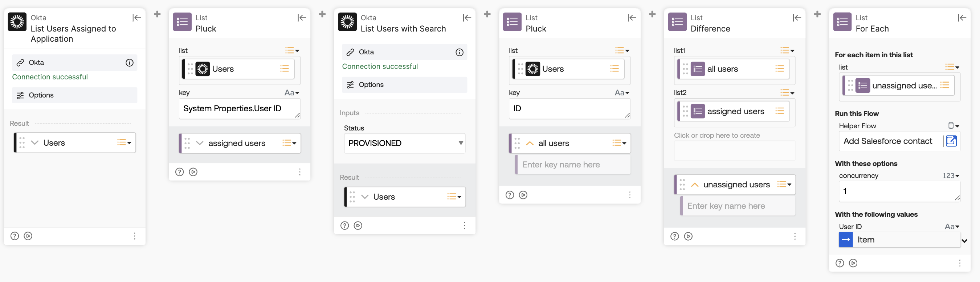Change the User ID field type dropdown
The height and width of the screenshot is (282, 980).
click(x=952, y=227)
